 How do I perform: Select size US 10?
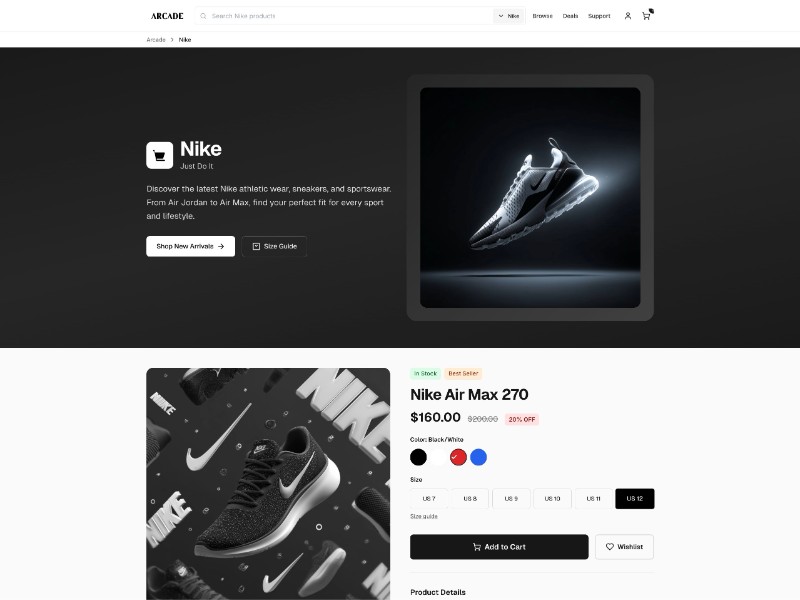point(552,498)
